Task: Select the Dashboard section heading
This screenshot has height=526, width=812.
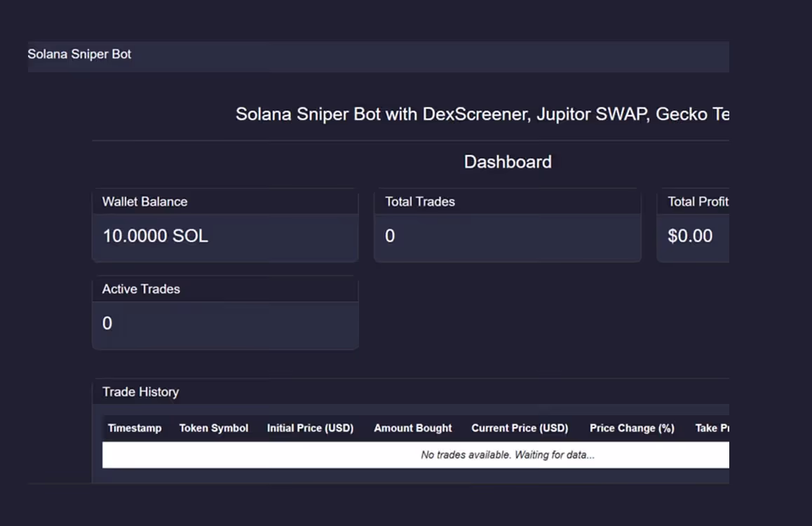Action: [x=508, y=162]
